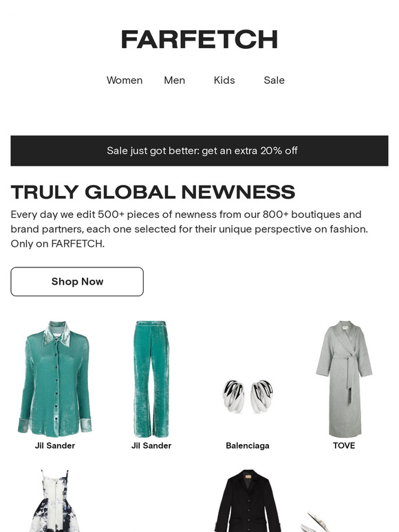This screenshot has width=399, height=532.
Task: Go to the Kids section
Action: (x=224, y=80)
